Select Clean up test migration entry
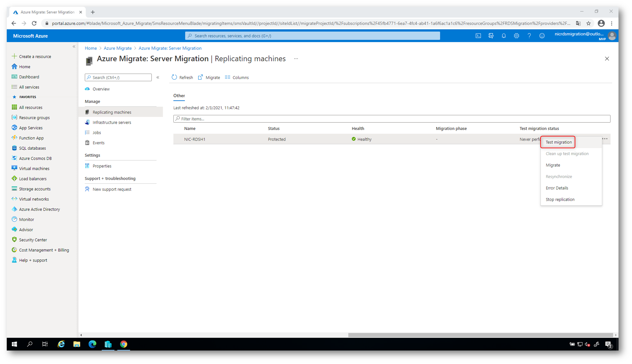Viewport: 632px width, 364px height. [x=567, y=154]
